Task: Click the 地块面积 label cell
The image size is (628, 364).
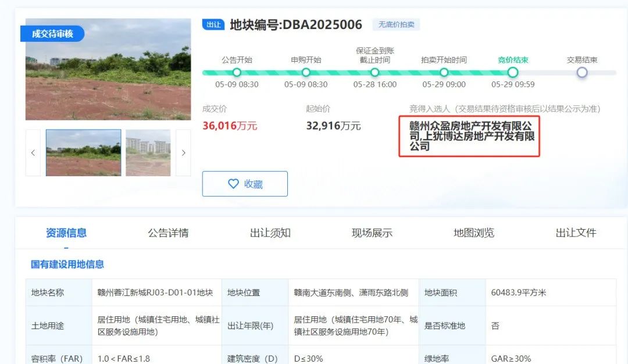Action: 452,292
